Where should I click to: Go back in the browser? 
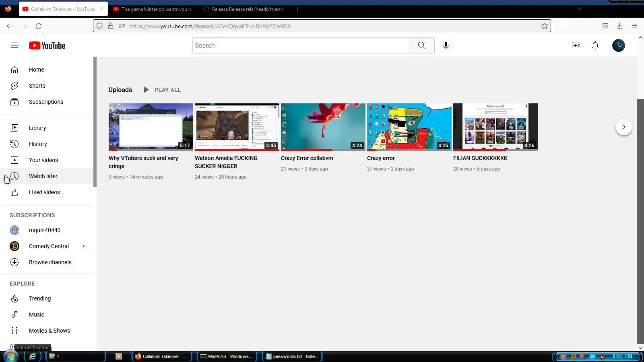10,26
